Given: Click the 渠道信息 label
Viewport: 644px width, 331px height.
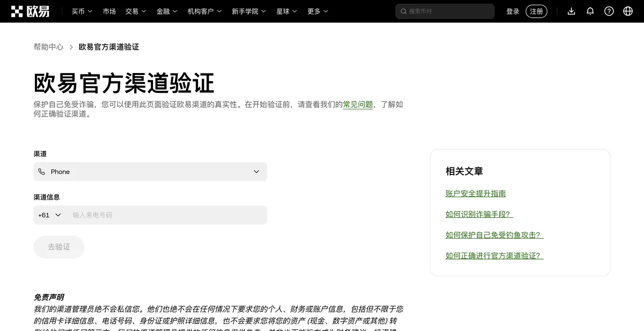Looking at the screenshot, I should click(47, 197).
